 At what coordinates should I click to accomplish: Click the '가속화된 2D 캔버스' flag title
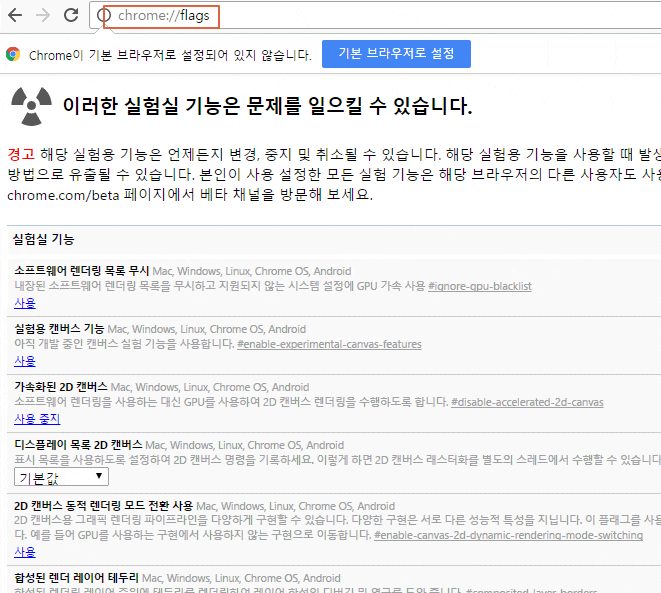click(x=61, y=387)
